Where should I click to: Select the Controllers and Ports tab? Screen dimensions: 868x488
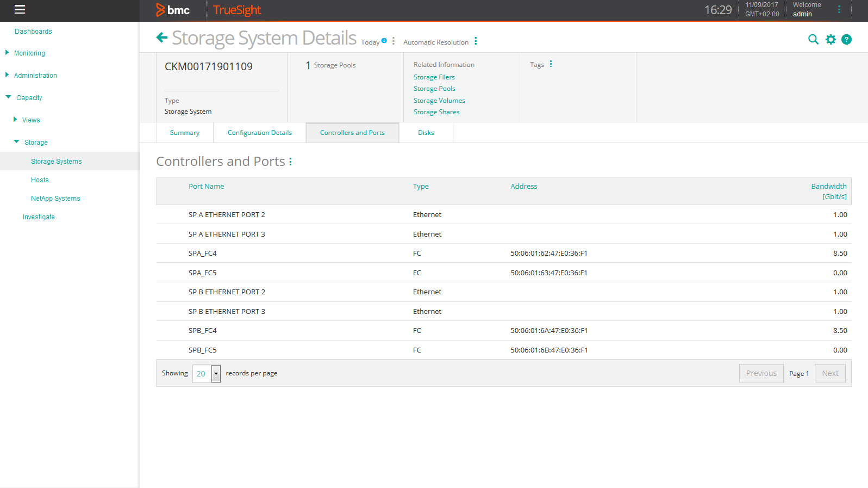point(352,133)
